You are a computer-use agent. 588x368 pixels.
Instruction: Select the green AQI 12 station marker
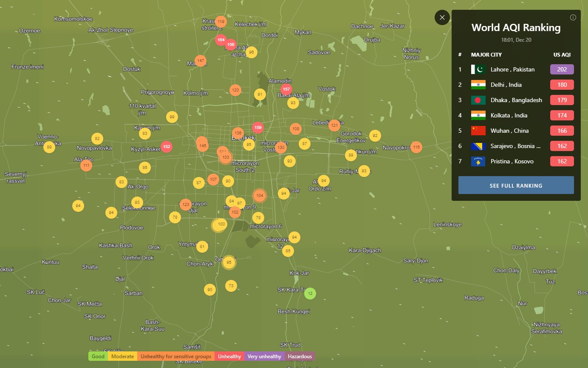[x=310, y=293]
